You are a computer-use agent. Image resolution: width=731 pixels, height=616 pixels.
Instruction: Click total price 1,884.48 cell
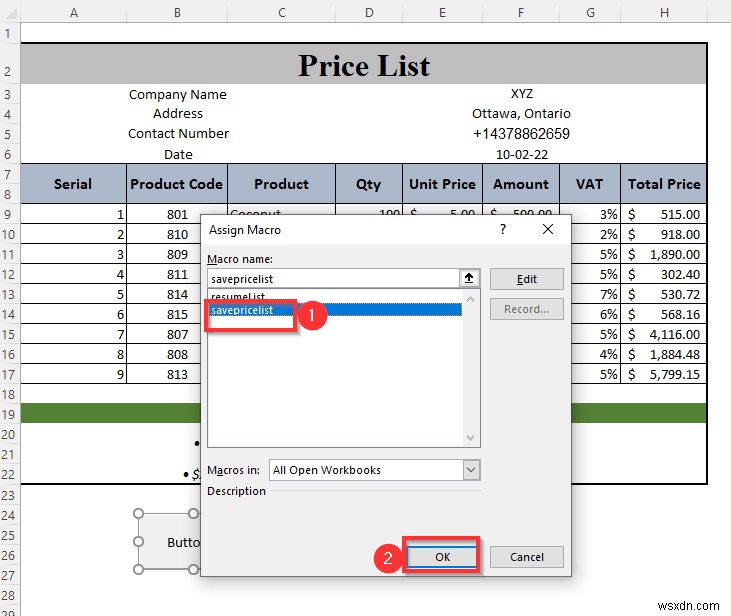(x=664, y=354)
